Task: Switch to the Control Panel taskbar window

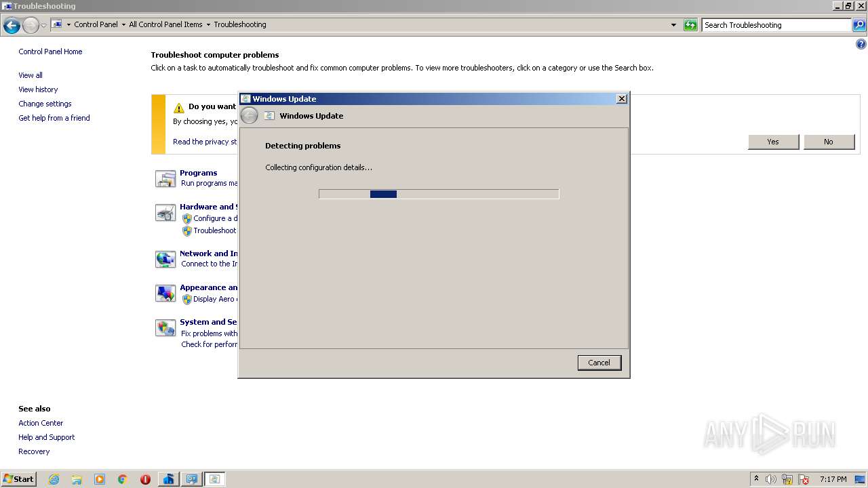Action: (x=192, y=479)
